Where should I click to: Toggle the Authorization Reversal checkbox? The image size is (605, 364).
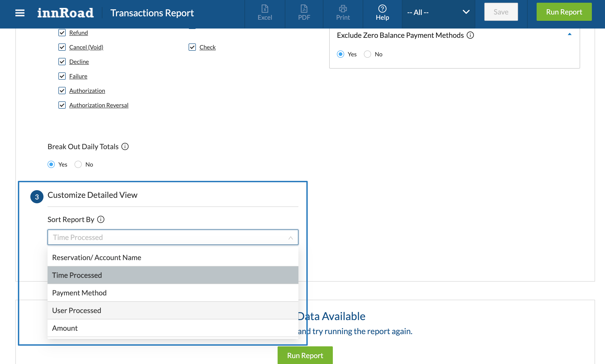[x=62, y=105]
